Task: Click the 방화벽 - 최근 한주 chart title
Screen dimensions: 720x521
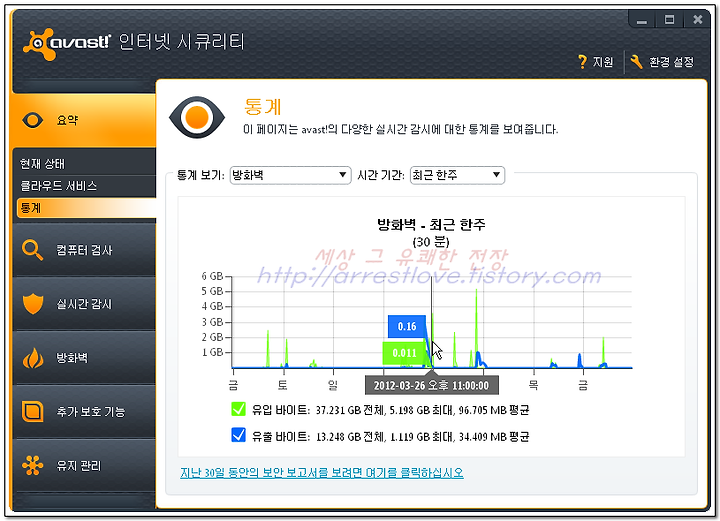Action: point(431,224)
